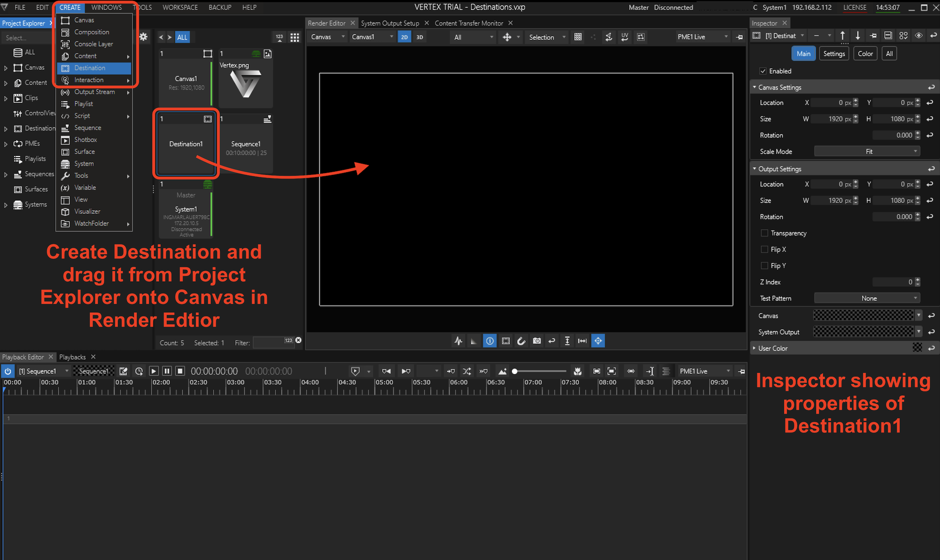The image size is (940, 560).
Task: Open the Test Pattern dropdown
Action: (867, 298)
